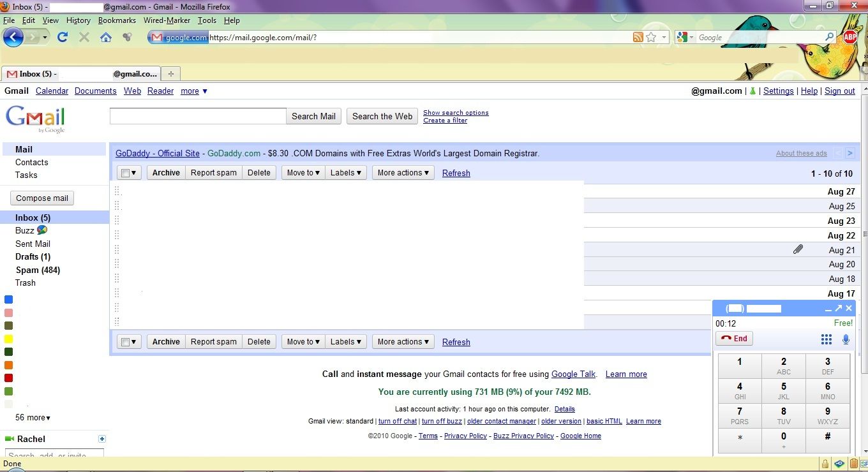Open the Move to dropdown

(x=302, y=172)
